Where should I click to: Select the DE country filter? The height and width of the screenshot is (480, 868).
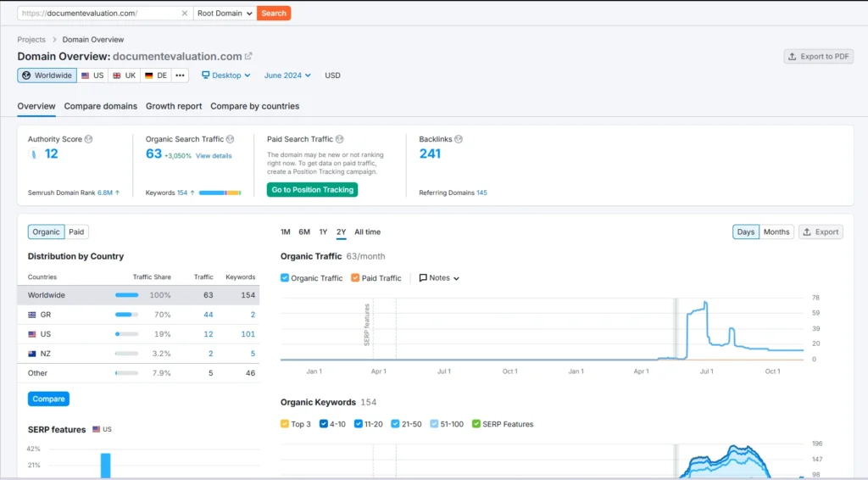(x=156, y=75)
